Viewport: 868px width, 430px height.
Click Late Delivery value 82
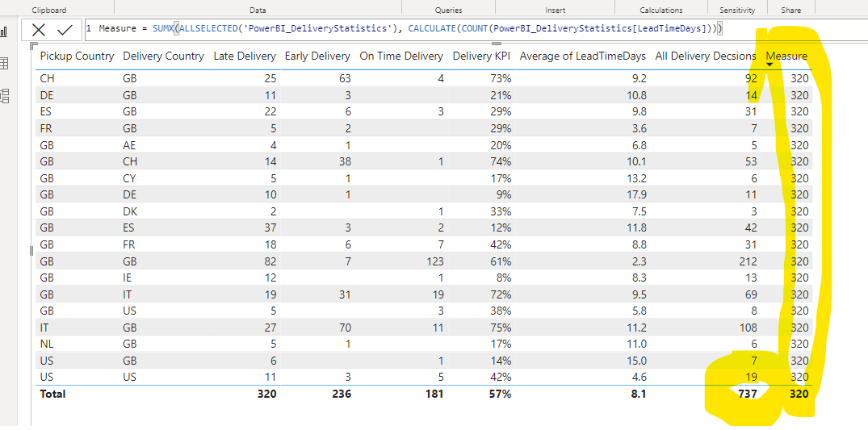270,261
